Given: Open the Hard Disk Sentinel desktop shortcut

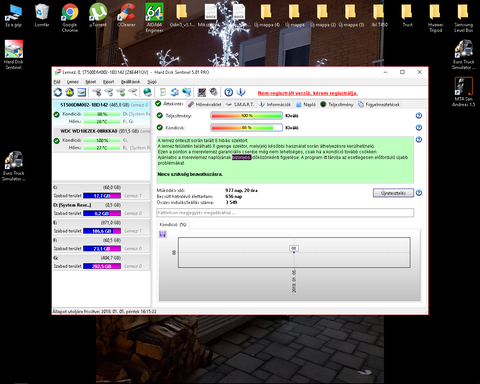Looking at the screenshot, I should [13, 54].
